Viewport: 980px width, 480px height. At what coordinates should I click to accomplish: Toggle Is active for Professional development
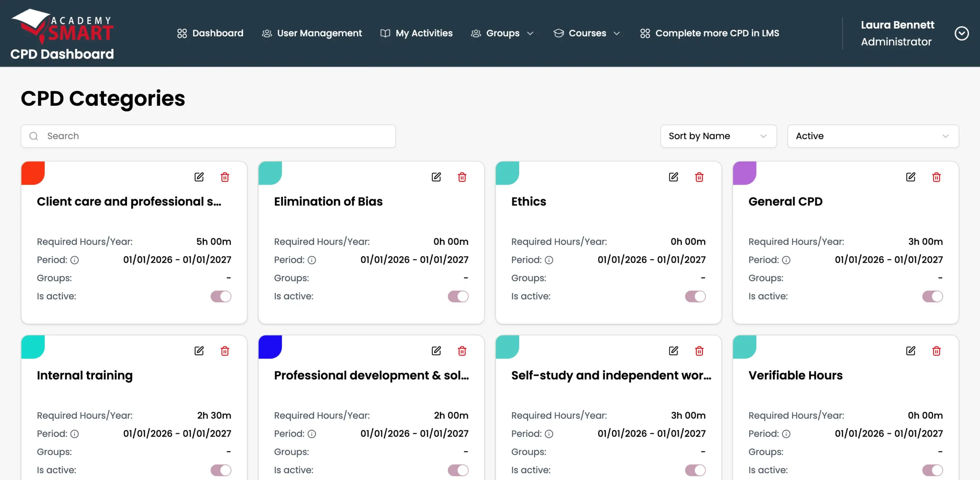pyautogui.click(x=458, y=470)
